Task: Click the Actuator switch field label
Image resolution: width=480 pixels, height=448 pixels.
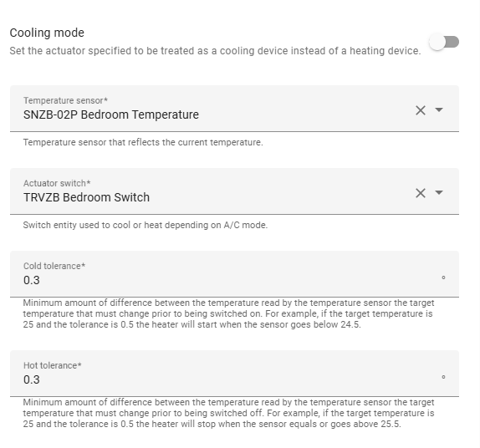Action: tap(57, 183)
